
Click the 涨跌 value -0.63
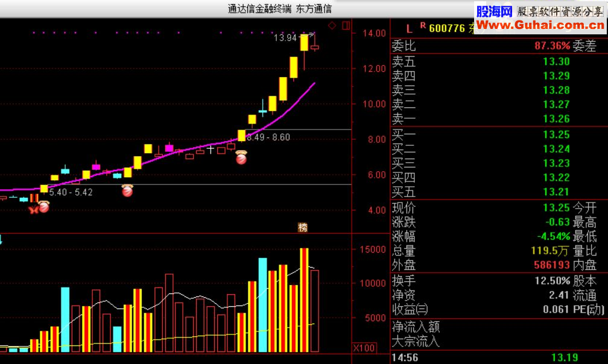[x=557, y=222]
